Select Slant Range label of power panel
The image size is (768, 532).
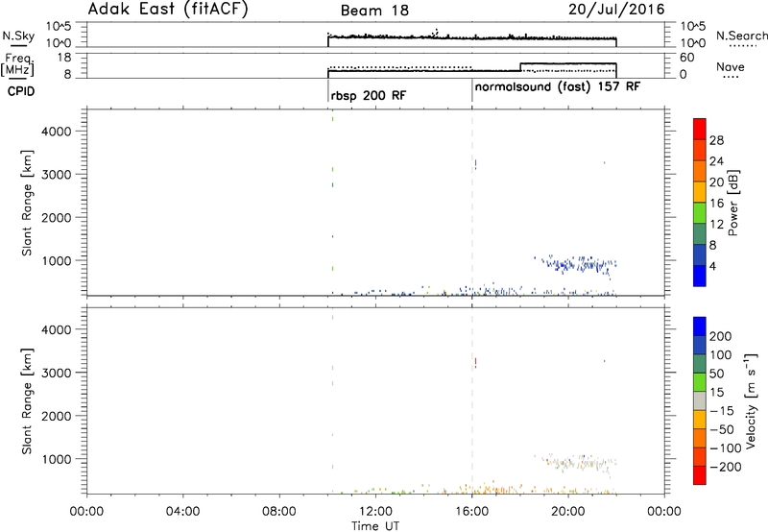[27, 203]
